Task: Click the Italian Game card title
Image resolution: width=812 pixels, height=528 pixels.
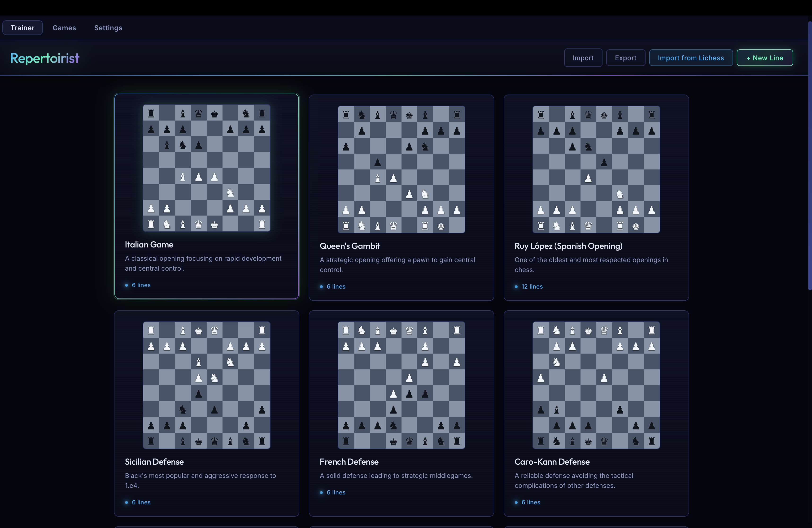Action: [149, 245]
